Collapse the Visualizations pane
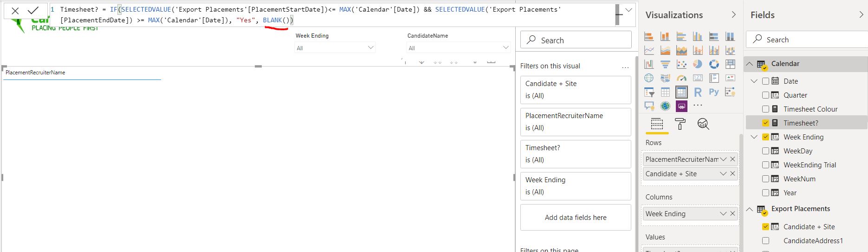 733,15
